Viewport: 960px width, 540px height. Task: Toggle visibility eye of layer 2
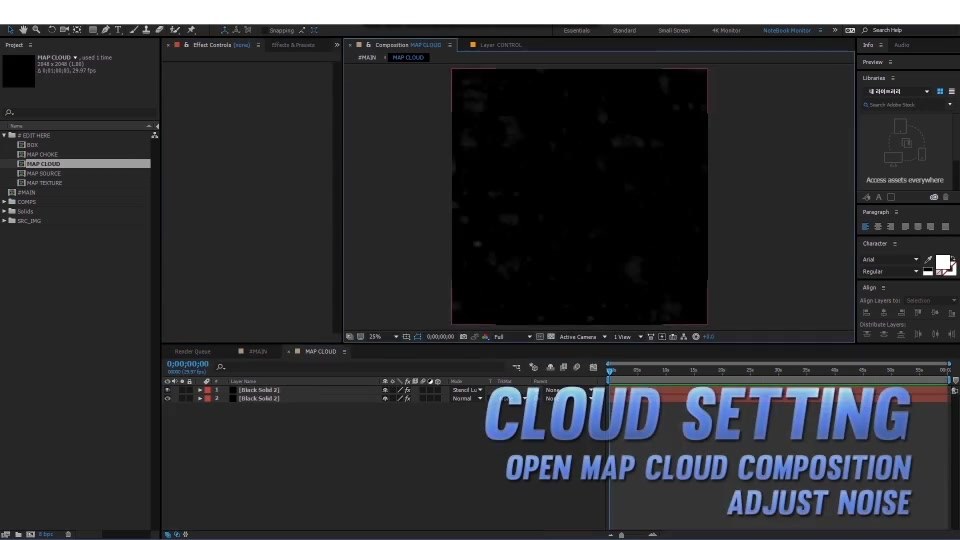pos(167,399)
